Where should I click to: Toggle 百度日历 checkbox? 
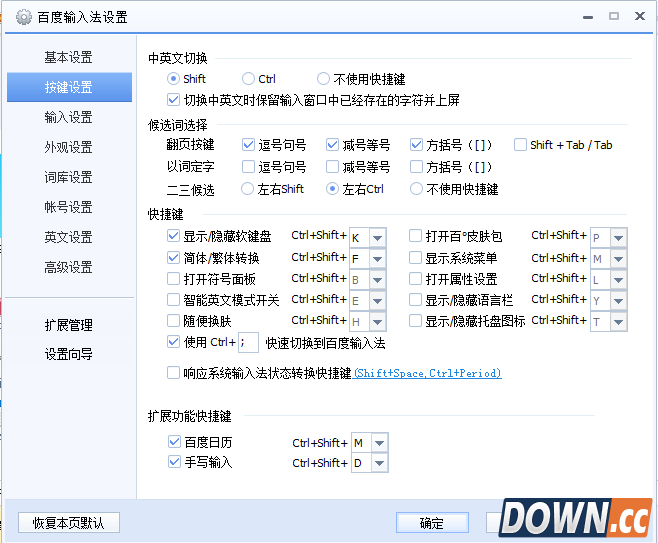tap(174, 441)
